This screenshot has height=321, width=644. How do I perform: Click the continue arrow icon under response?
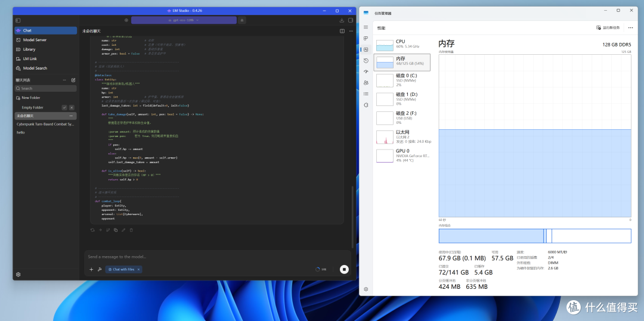click(x=100, y=230)
